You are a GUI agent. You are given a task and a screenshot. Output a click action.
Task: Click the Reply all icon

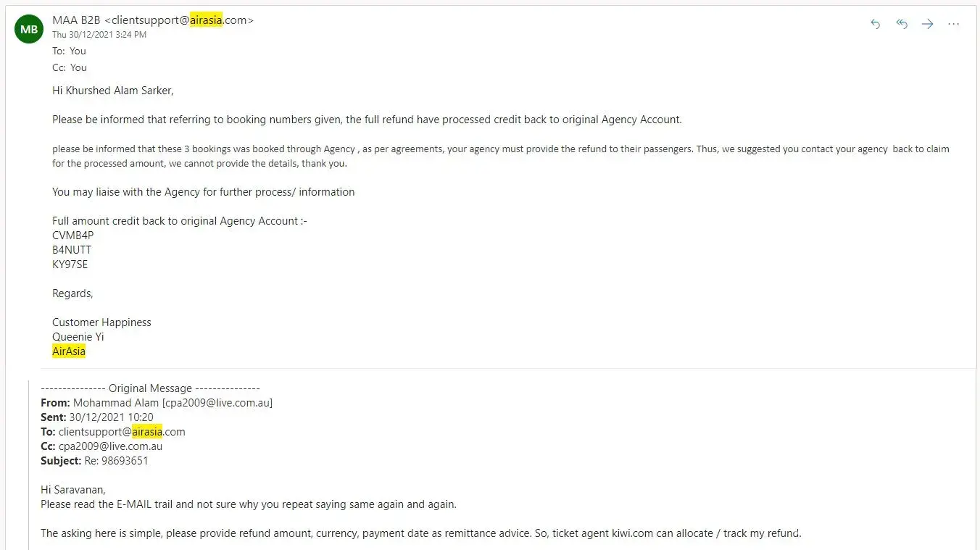(x=902, y=24)
